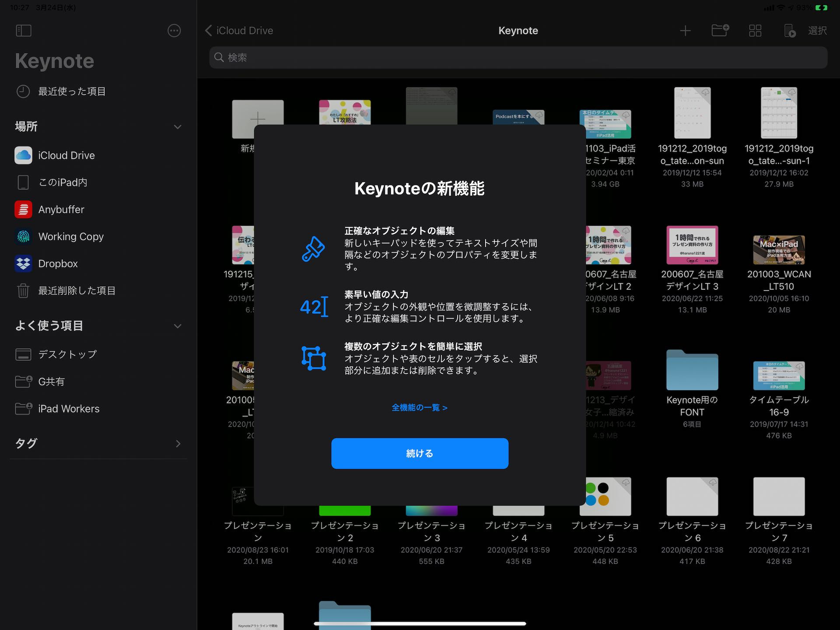Click the Dropbox app icon
Image resolution: width=840 pixels, height=630 pixels.
[23, 264]
